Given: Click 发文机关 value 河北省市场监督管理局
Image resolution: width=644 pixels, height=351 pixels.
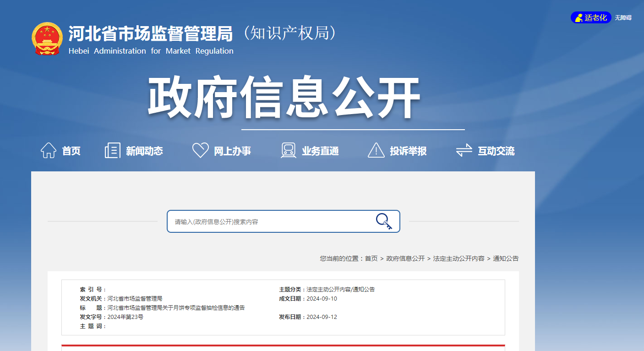Looking at the screenshot, I should pos(135,299).
